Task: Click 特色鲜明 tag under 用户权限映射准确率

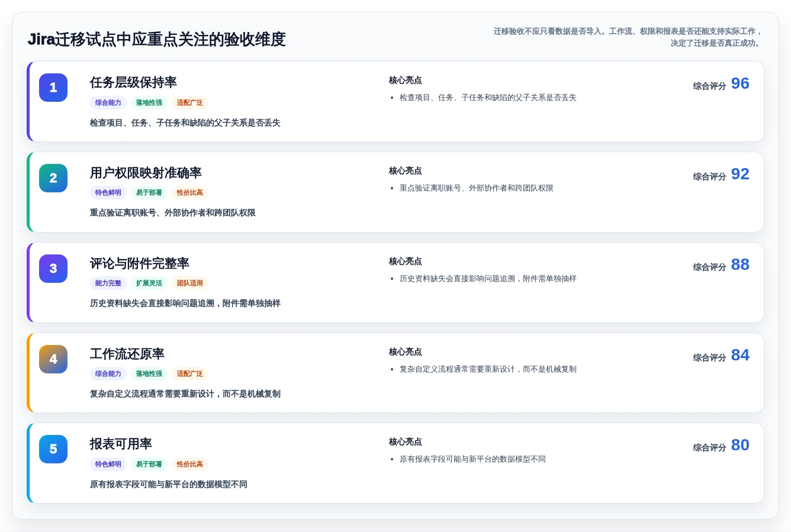Action: (x=108, y=192)
